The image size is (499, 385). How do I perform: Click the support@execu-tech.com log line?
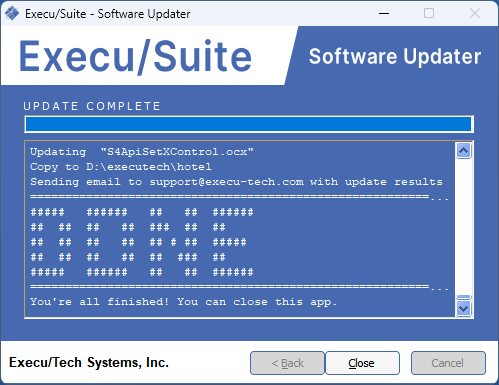point(236,182)
